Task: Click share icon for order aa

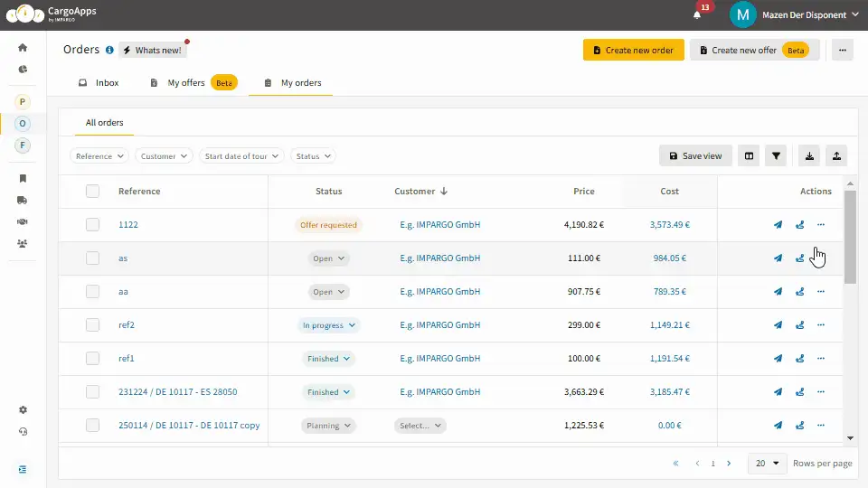Action: [x=799, y=292]
